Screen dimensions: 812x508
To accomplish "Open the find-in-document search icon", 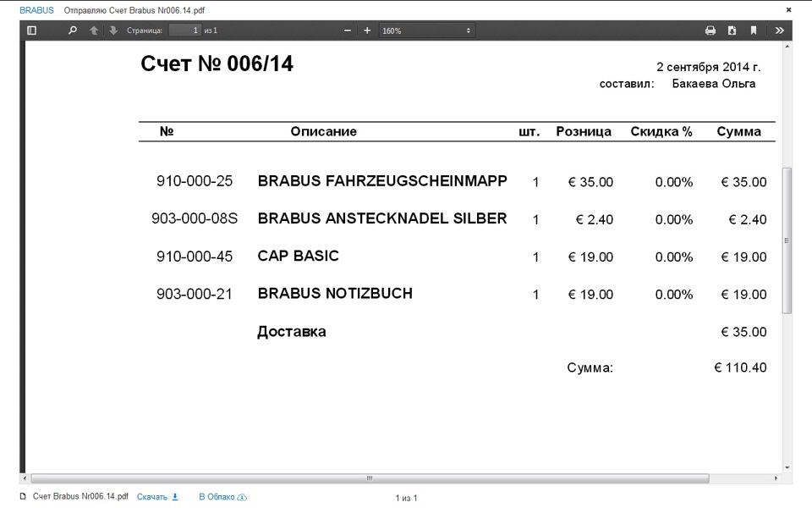I will tap(73, 30).
